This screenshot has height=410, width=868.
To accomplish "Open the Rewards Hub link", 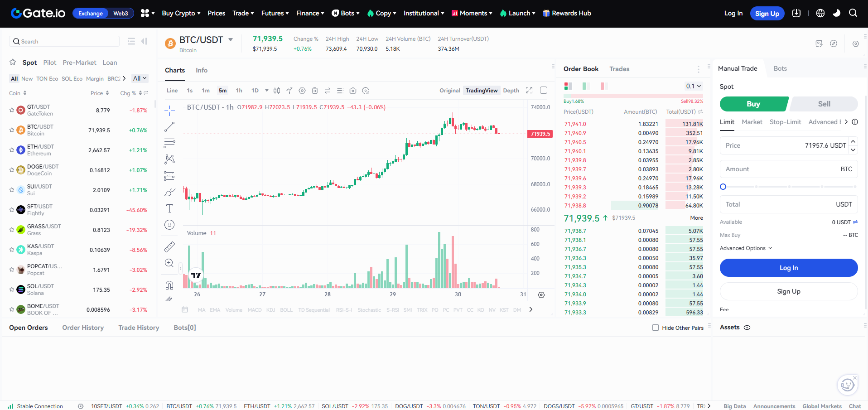I will [x=567, y=13].
